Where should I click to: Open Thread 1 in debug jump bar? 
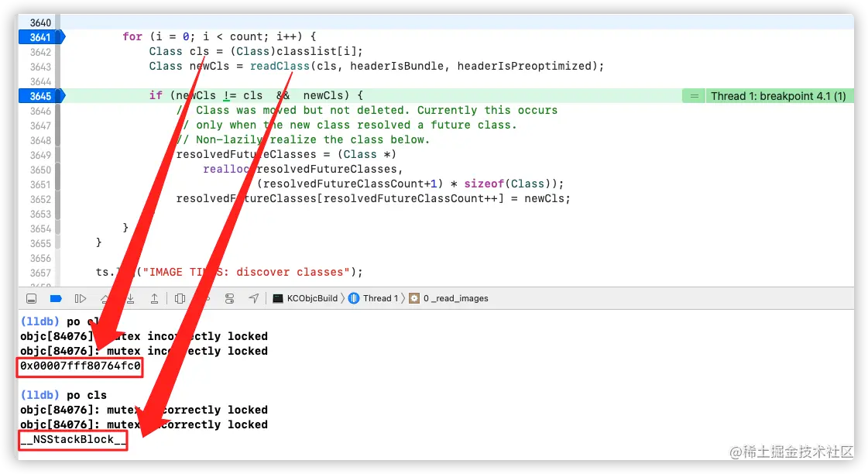pyautogui.click(x=374, y=298)
